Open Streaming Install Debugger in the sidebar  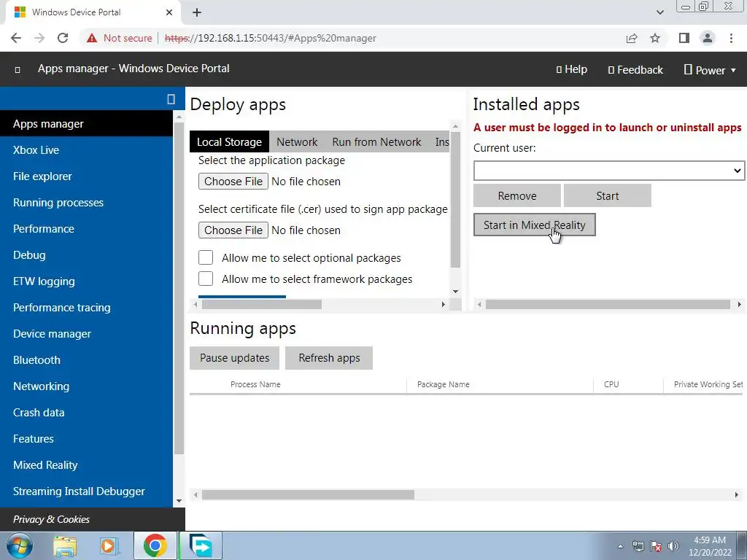point(86,491)
